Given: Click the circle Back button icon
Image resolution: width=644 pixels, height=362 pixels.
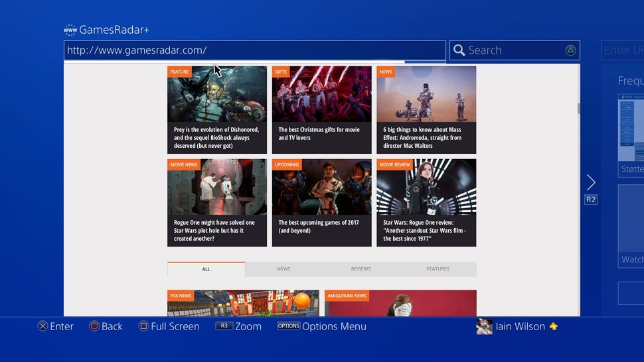Looking at the screenshot, I should tap(94, 326).
